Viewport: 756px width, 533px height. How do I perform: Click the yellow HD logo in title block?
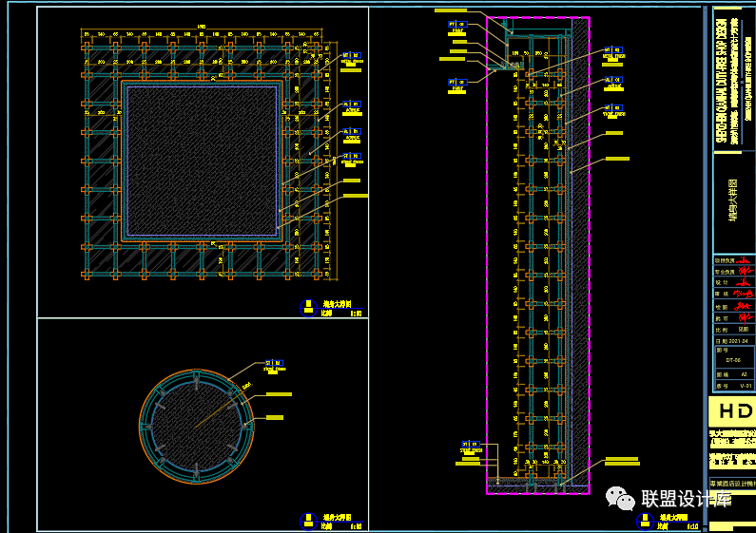(733, 410)
